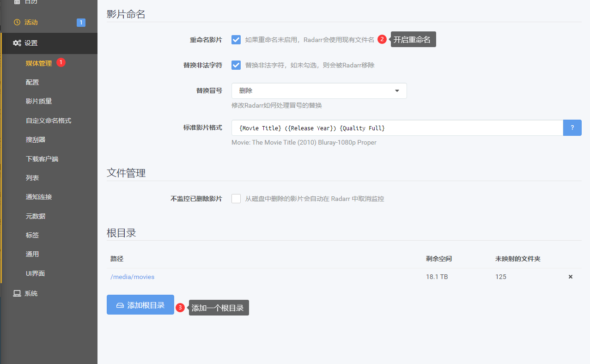The height and width of the screenshot is (364, 590).
Task: Open 标签 tags page
Action: pos(32,235)
